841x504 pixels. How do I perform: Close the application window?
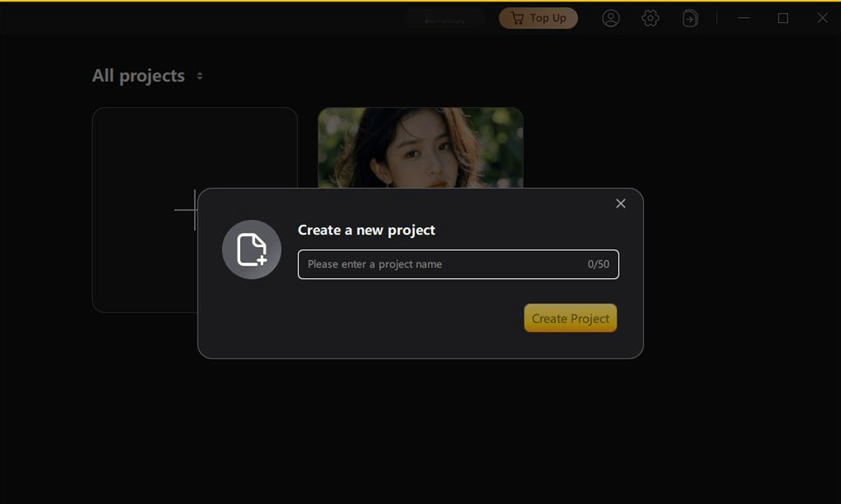(822, 18)
